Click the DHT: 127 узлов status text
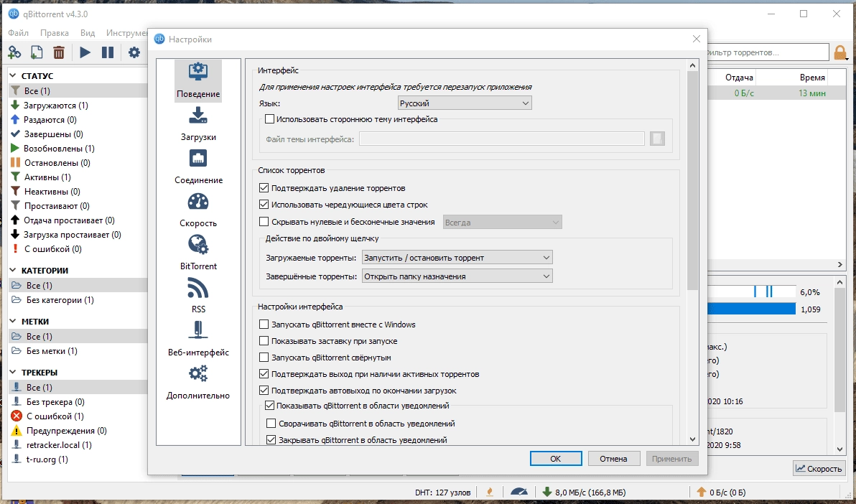This screenshot has height=504, width=856. [x=443, y=493]
